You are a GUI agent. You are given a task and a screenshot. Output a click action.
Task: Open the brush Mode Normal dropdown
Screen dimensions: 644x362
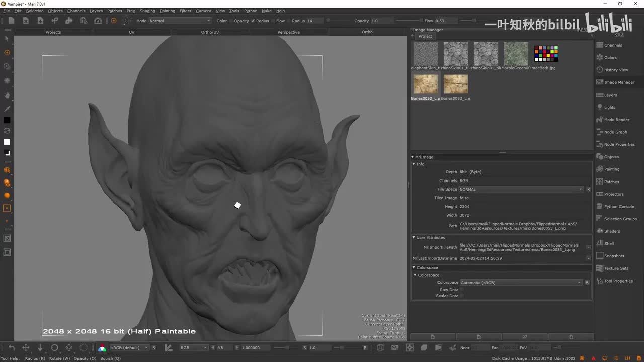(x=180, y=21)
